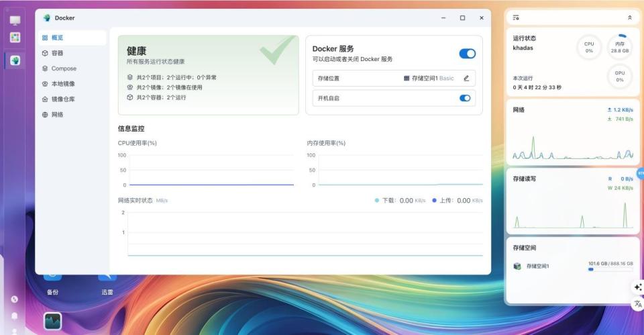Toggle the 开机自启 autostart switch

click(465, 98)
